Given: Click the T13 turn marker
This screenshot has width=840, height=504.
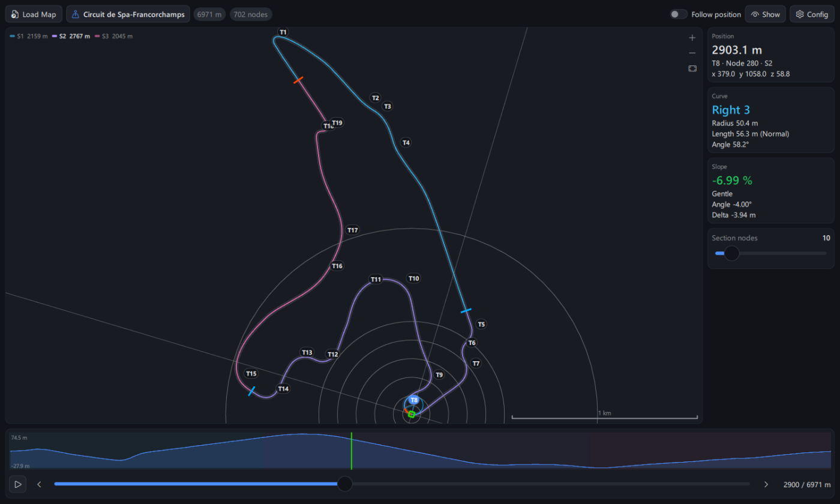Looking at the screenshot, I should click(307, 352).
